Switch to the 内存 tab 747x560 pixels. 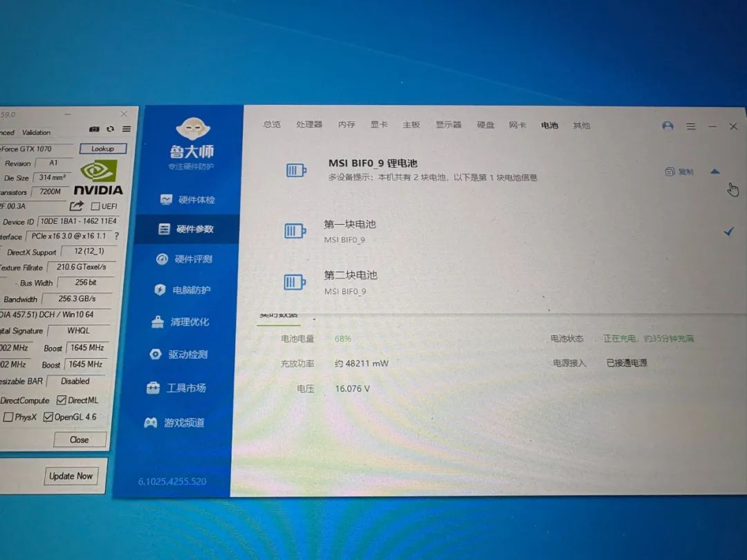pyautogui.click(x=347, y=124)
